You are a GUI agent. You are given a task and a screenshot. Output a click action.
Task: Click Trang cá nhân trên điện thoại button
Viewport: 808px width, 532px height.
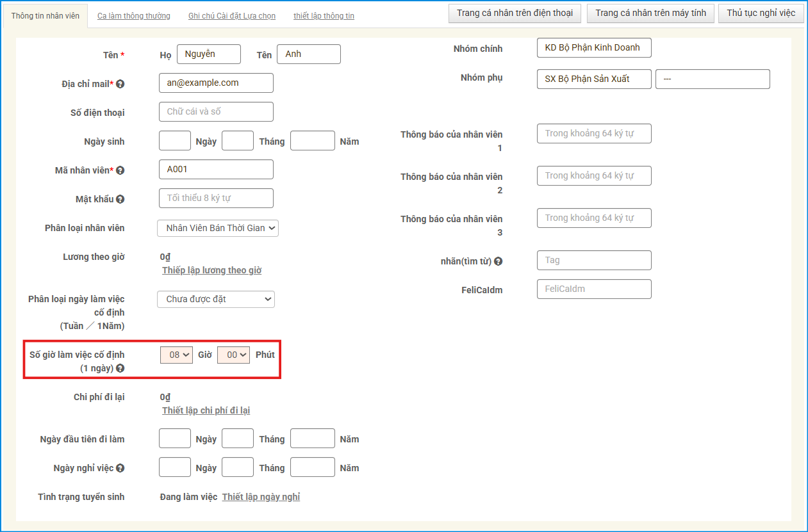(x=515, y=13)
